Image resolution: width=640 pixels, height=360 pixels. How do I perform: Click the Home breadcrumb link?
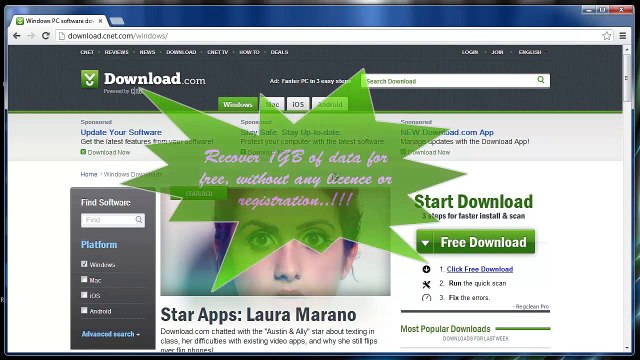click(x=89, y=174)
